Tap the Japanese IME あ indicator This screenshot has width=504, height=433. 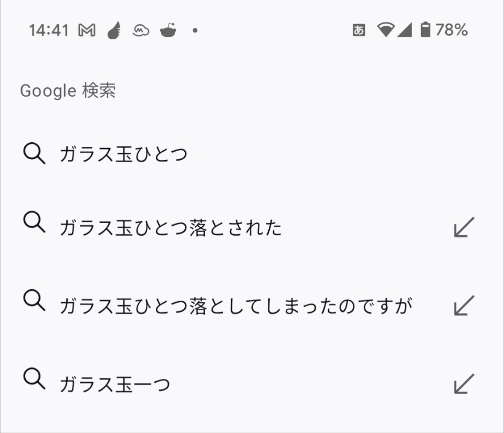[359, 30]
